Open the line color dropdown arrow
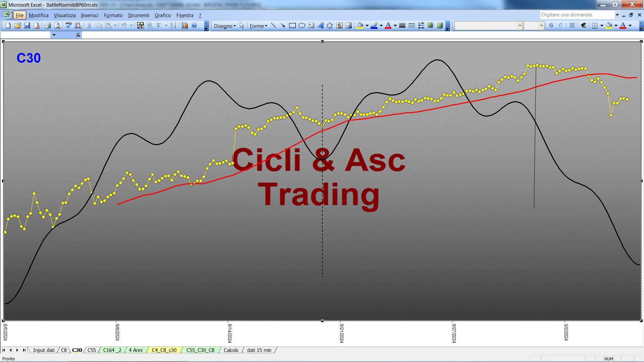 381,26
